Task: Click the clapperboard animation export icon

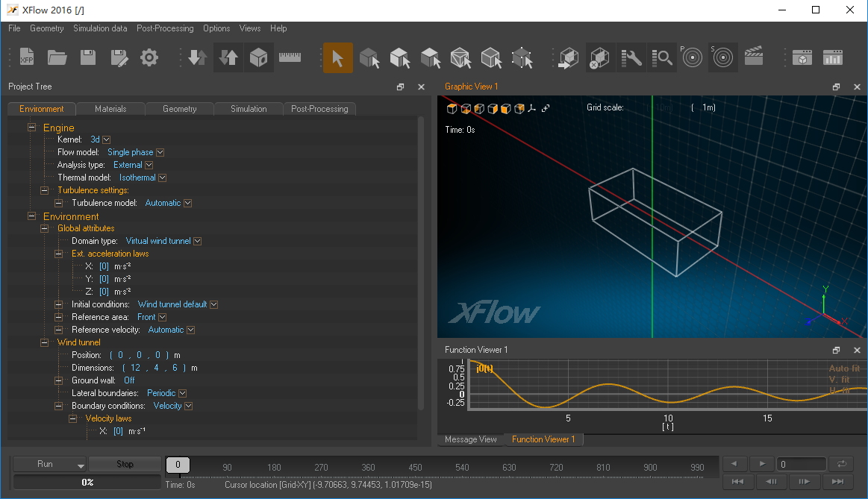Action: (754, 57)
